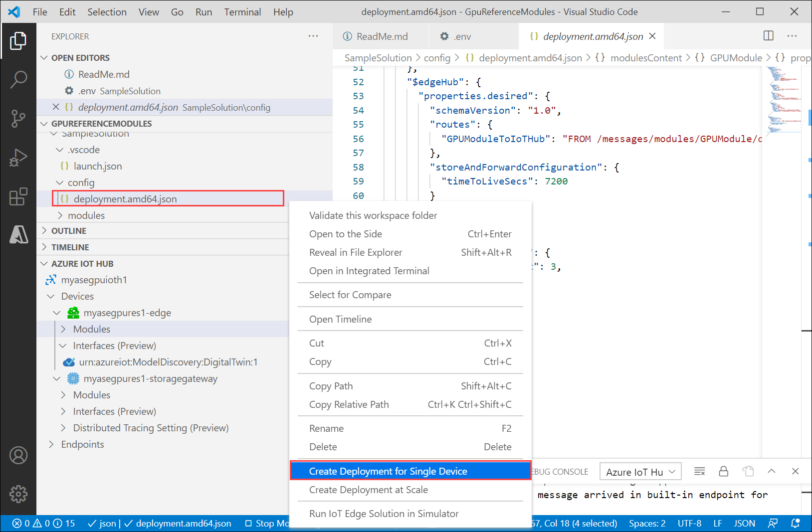Screen dimensions: 812x532
Task: Expand the OUTLINE section
Action: pos(69,231)
